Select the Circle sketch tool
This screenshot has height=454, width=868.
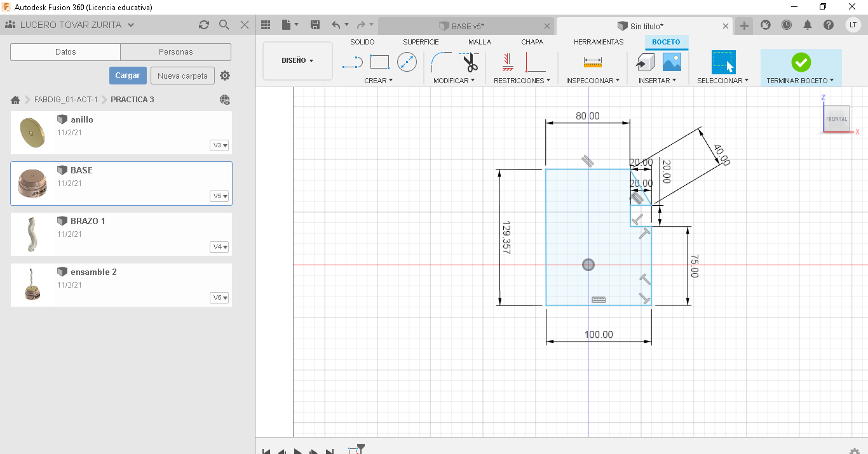click(x=407, y=62)
